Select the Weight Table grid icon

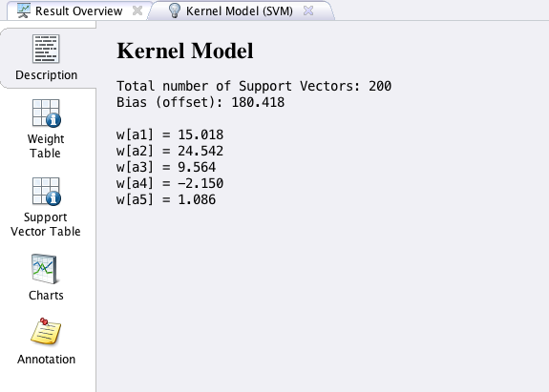coord(46,113)
